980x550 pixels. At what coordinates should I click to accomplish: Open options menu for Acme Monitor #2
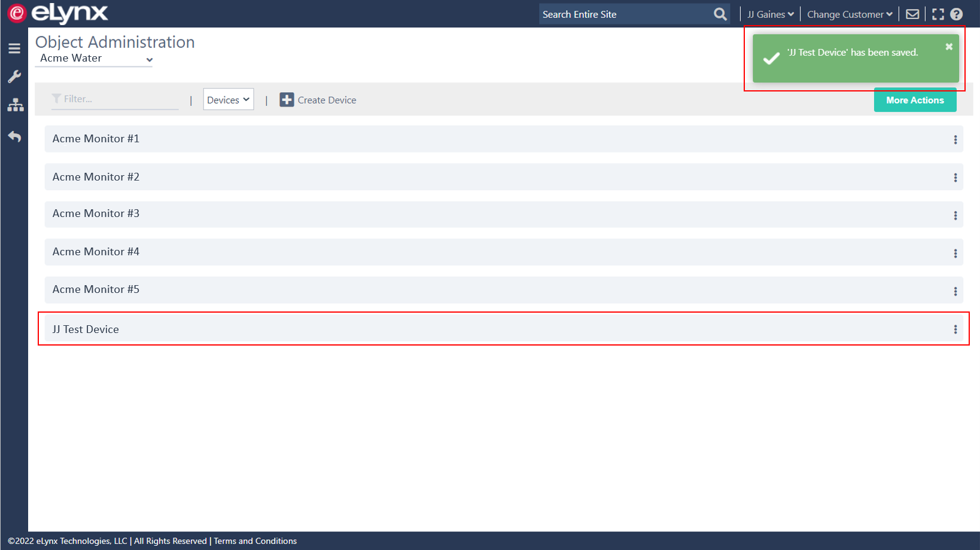point(955,178)
